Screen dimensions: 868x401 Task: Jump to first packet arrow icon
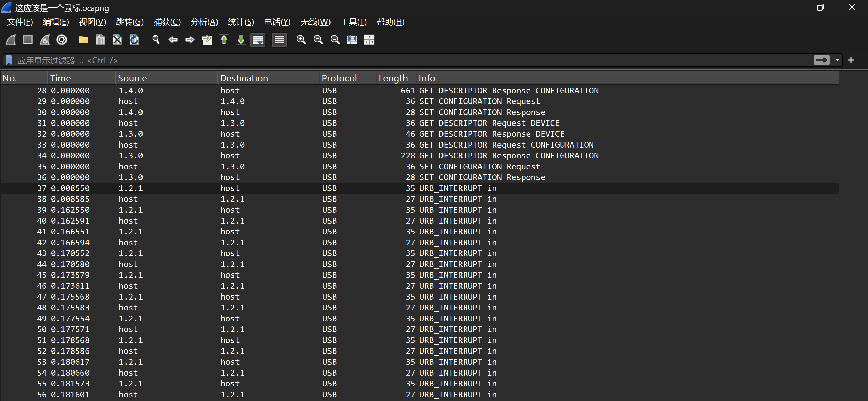(224, 40)
